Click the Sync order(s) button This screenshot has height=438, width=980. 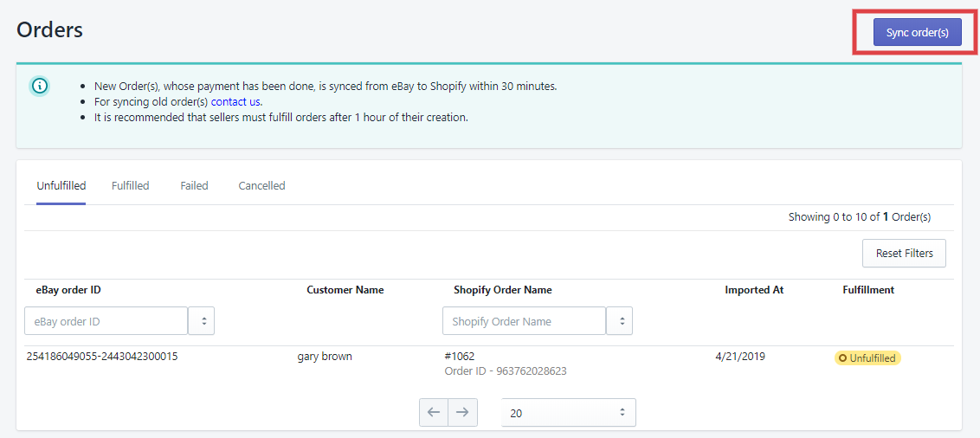(917, 33)
